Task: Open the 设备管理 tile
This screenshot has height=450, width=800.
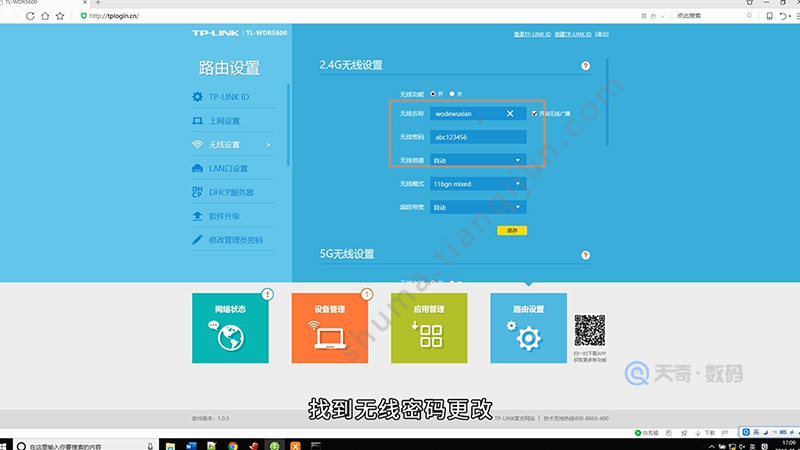Action: point(330,328)
